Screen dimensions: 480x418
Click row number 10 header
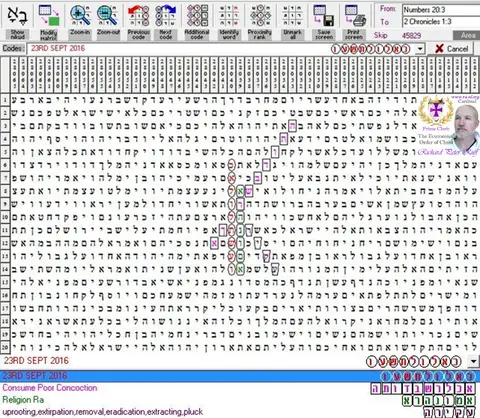5,217
